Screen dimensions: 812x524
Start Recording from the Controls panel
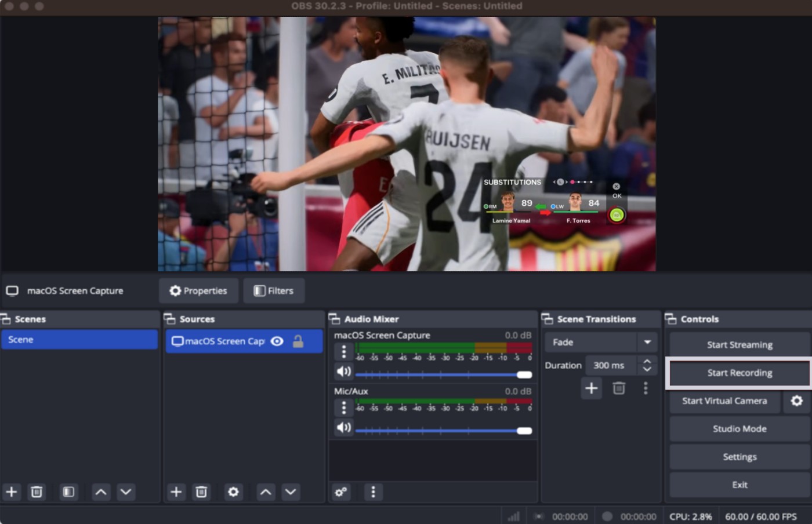coord(738,373)
